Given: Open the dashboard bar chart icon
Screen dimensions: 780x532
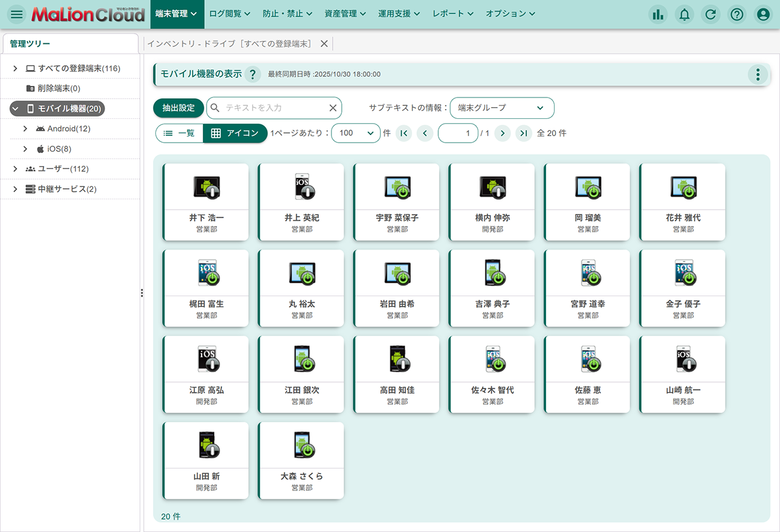Looking at the screenshot, I should (x=658, y=15).
